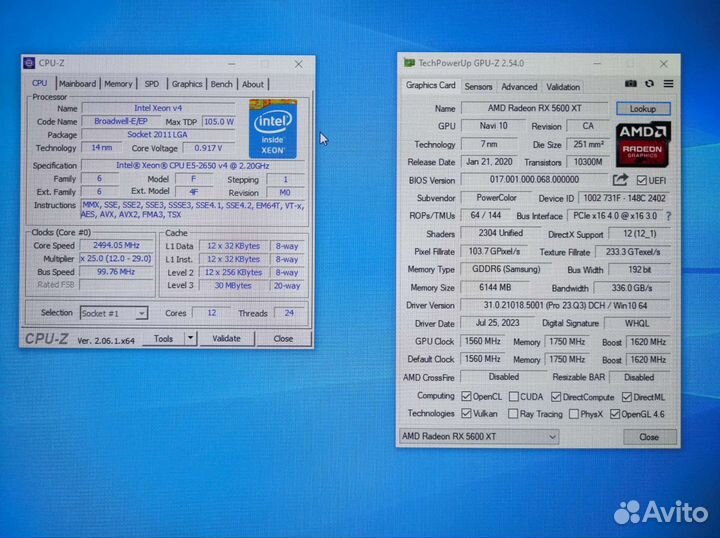Open the Advanced tab in GPU-Z

pos(519,86)
